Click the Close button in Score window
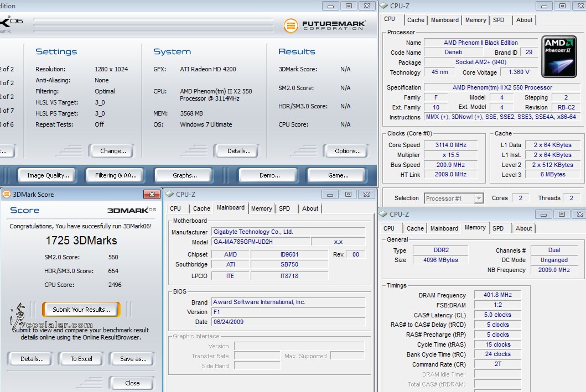 pos(132,383)
